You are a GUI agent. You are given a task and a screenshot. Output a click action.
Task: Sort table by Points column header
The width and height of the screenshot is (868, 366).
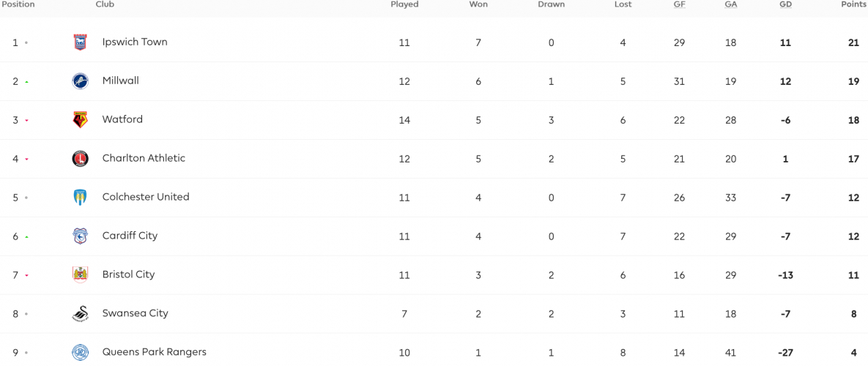click(853, 4)
